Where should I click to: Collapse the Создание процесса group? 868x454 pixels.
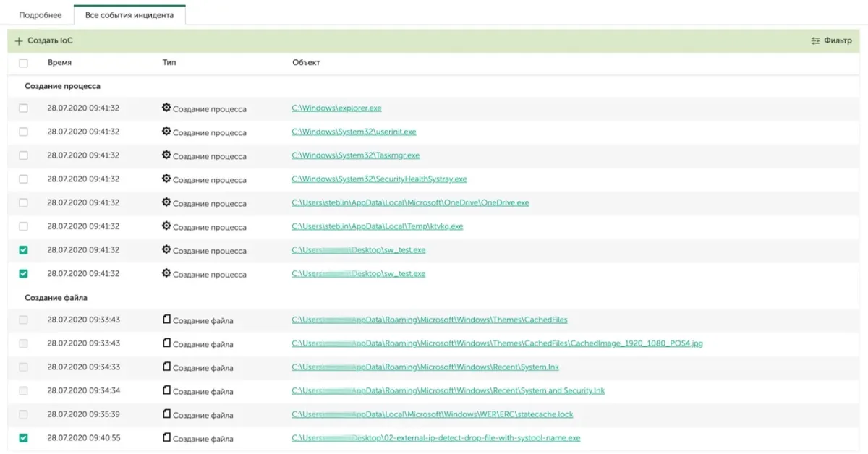click(62, 86)
